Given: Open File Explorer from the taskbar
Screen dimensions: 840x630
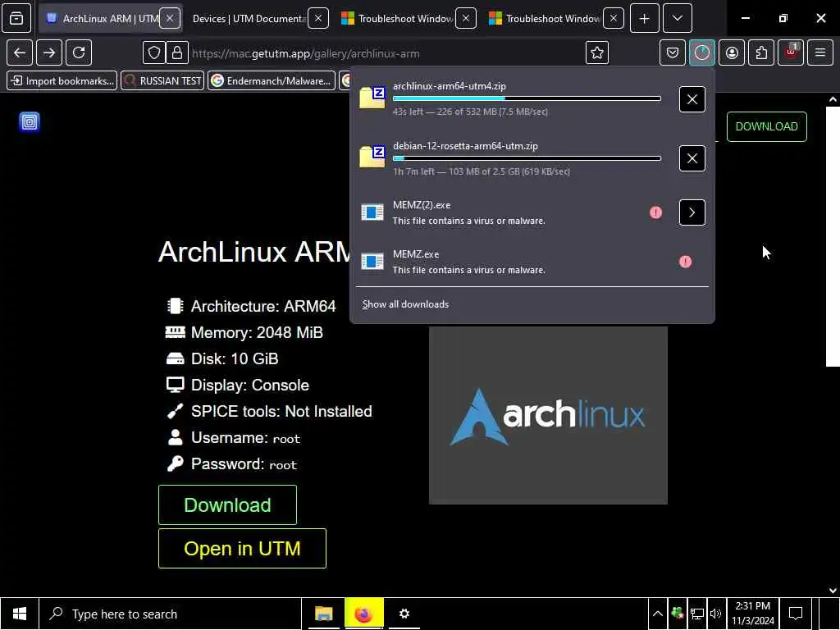Looking at the screenshot, I should tap(323, 614).
